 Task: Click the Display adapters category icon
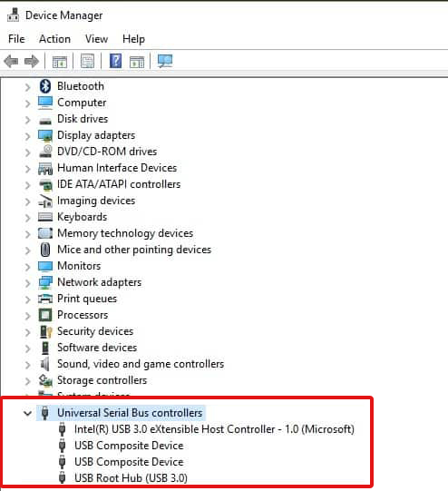45,135
